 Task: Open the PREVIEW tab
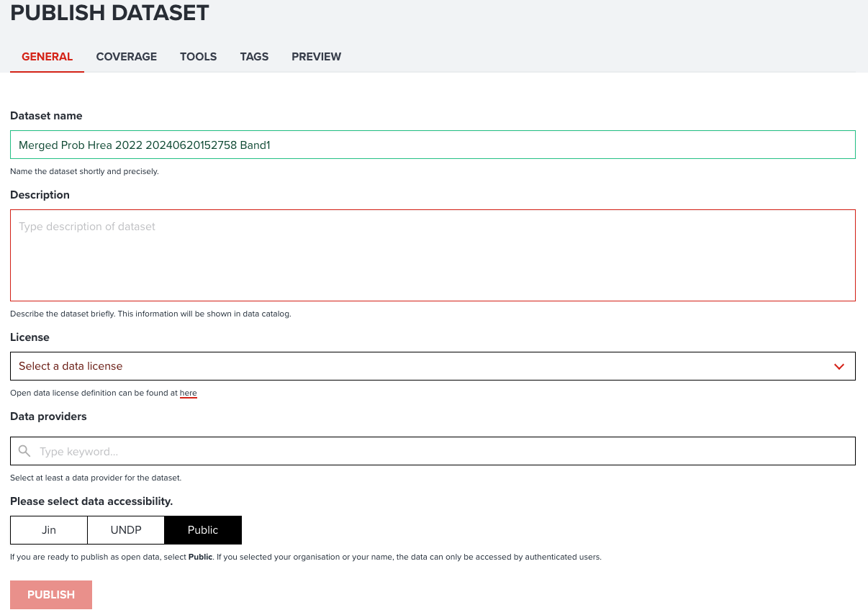tap(316, 56)
